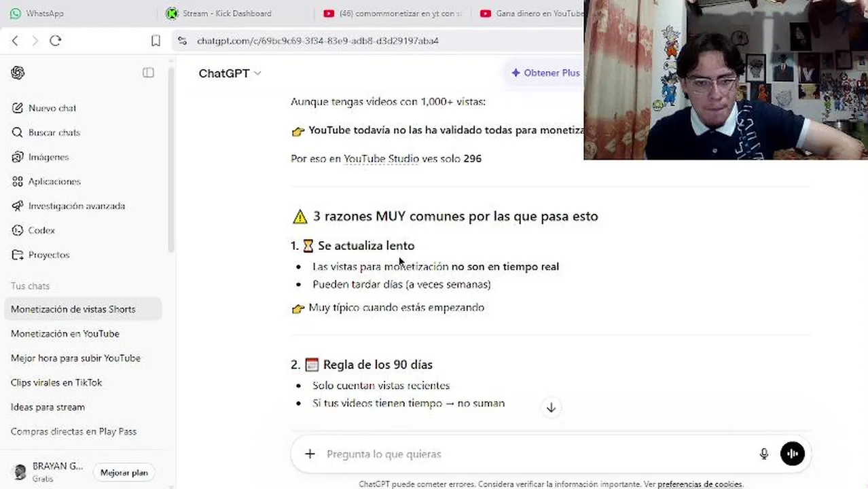Go forward with the browser forward arrow
This screenshot has height=489, width=868.
coord(35,41)
